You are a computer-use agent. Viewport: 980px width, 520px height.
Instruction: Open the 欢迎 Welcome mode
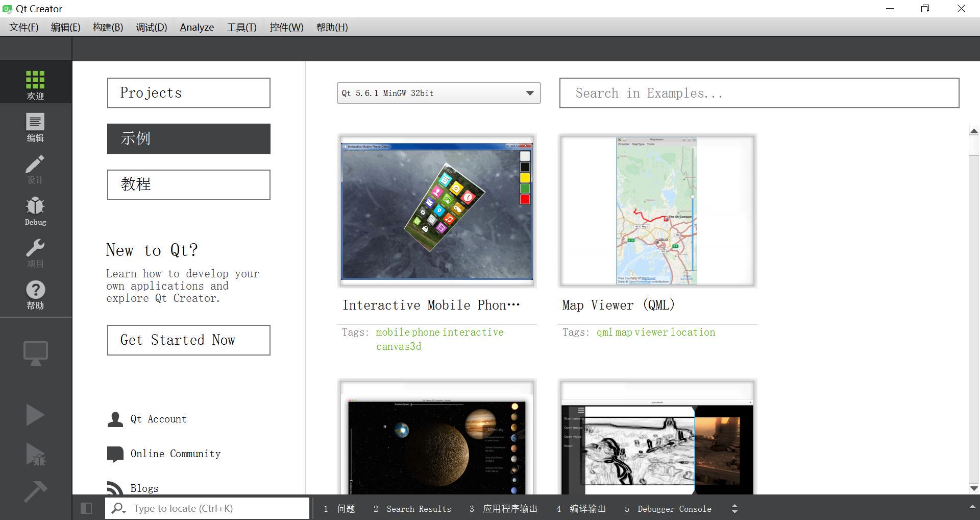[35, 82]
